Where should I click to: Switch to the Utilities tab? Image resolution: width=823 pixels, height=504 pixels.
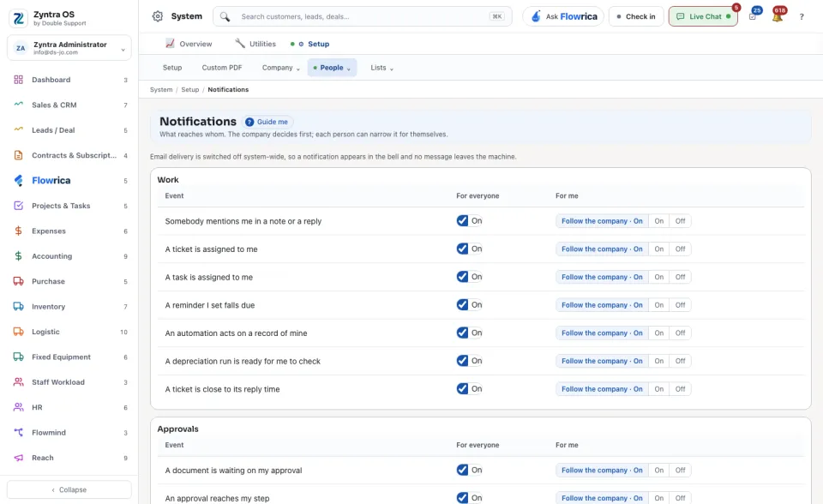click(255, 44)
